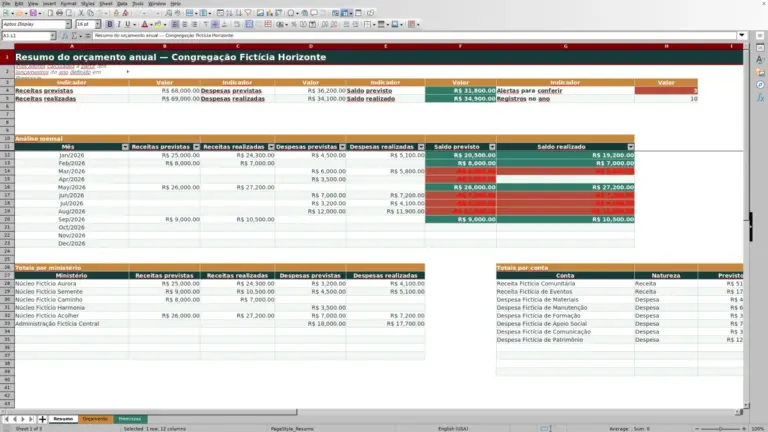The image size is (768, 432).
Task: Click the Formula equals-sign icon
Action: tap(87, 36)
